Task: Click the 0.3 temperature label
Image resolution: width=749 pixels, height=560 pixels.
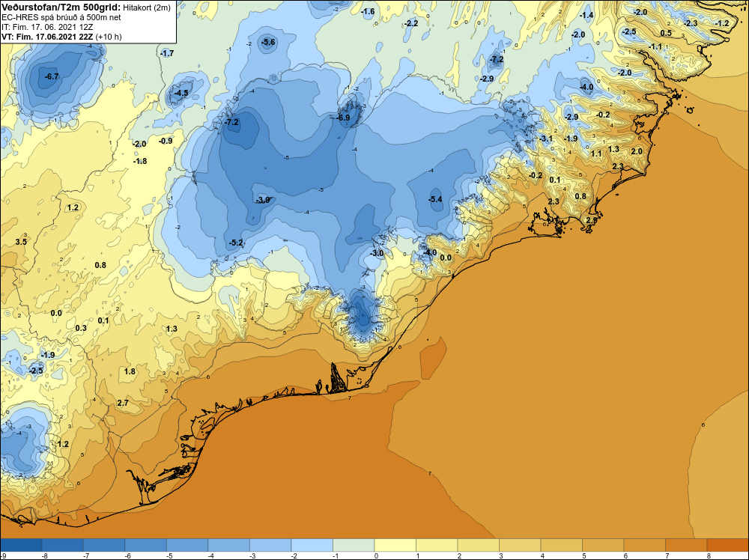Action: click(81, 328)
